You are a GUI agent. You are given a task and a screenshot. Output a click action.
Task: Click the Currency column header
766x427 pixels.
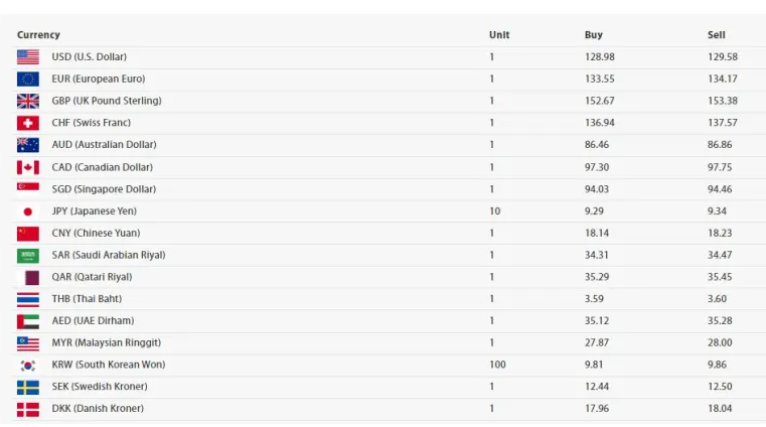coord(39,35)
